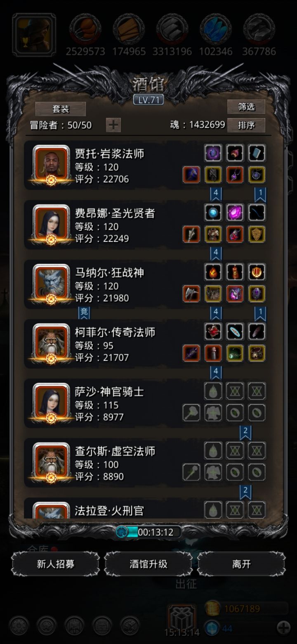The height and width of the screenshot is (644, 297).
Task: Select 萨沙·神官骑士 empty weapon slot
Action: [191, 412]
